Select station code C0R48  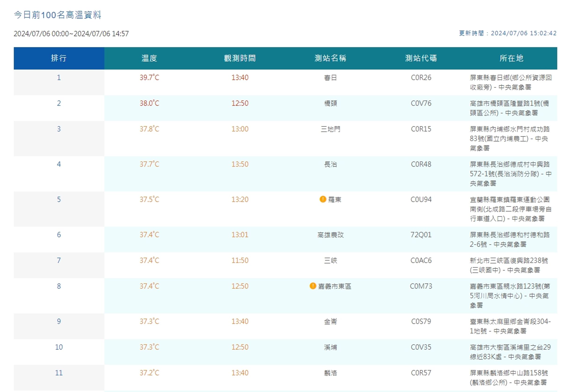point(421,164)
